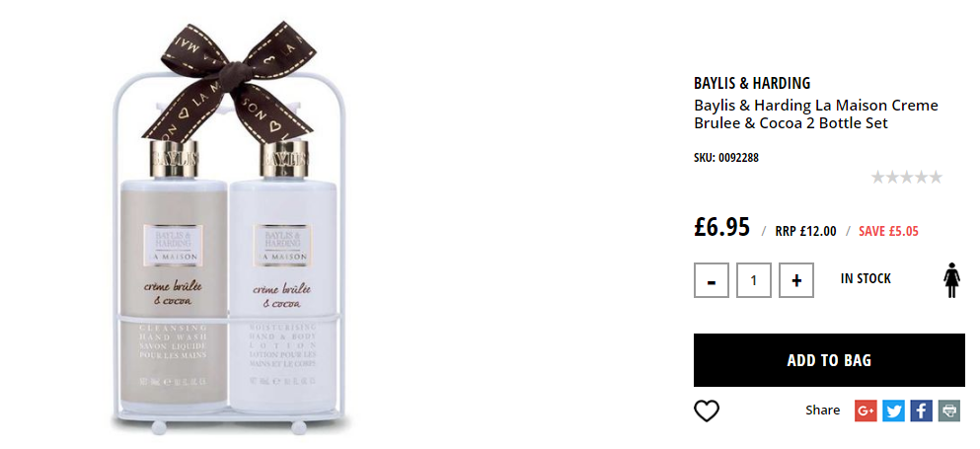Select the first rating star
This screenshot has height=449, width=980.
877,178
